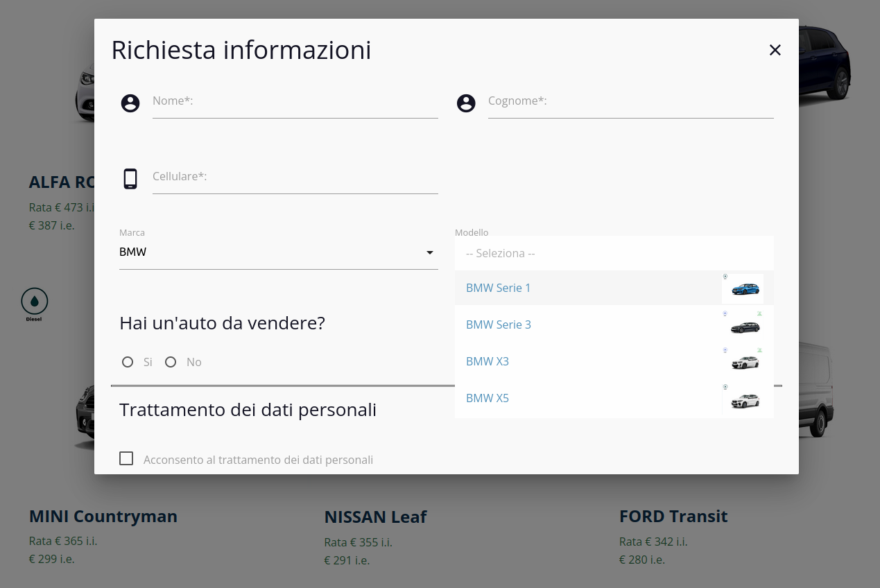The height and width of the screenshot is (588, 880).
Task: Check Acconsento al trattamento dei dati personali
Action: tap(126, 458)
